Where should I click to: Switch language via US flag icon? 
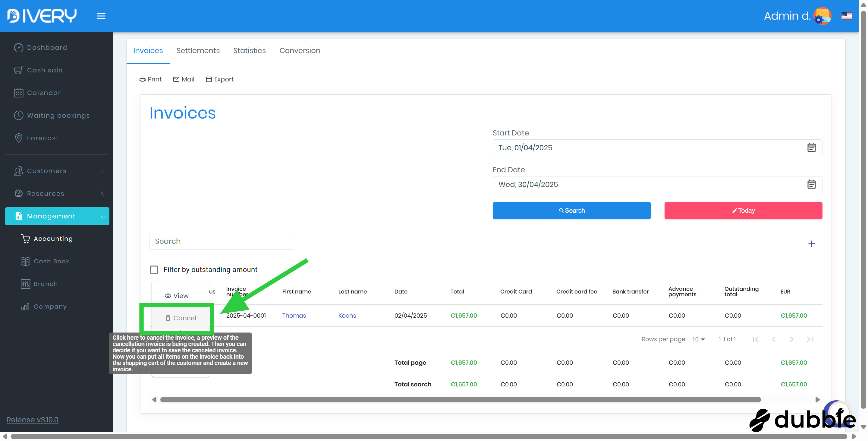[x=846, y=16]
